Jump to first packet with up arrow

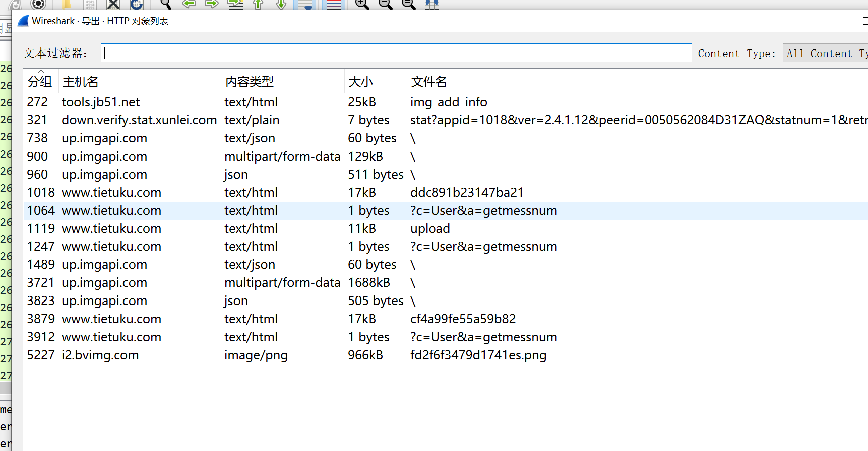[x=258, y=4]
